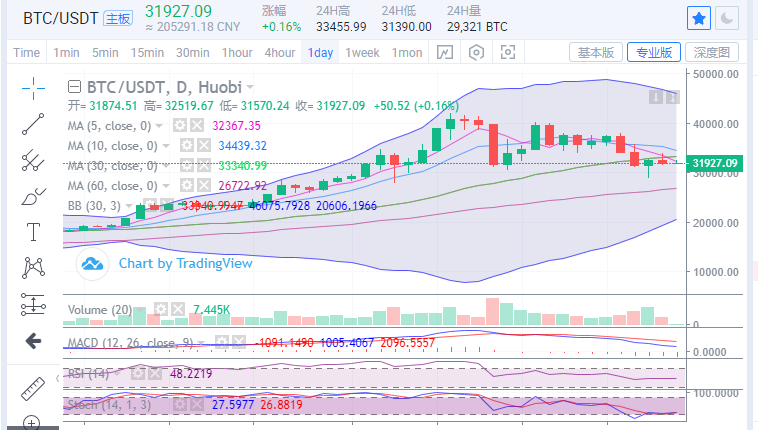Toggle night mode moon button
This screenshot has height=430, width=758.
[x=727, y=19]
